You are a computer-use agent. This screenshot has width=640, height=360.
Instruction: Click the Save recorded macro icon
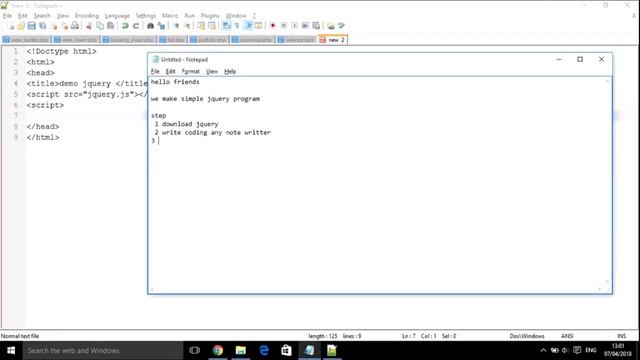pos(316,26)
